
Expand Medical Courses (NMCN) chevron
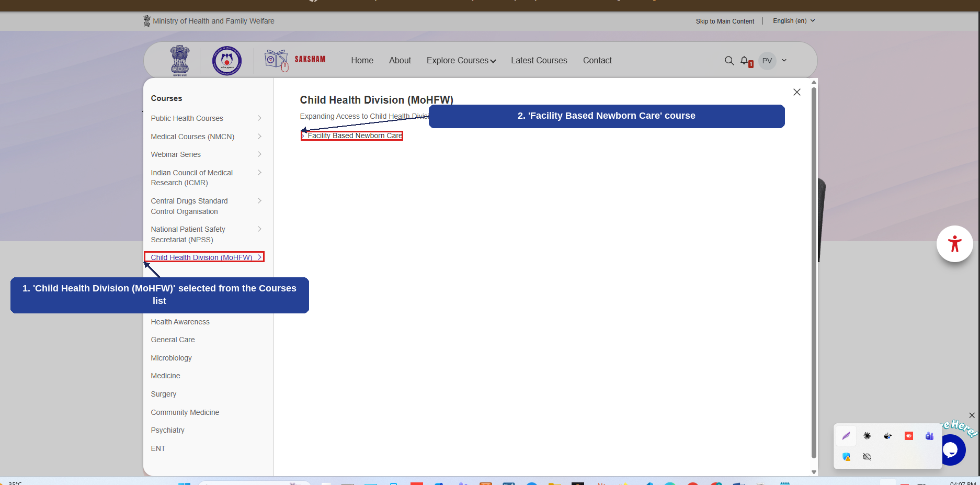point(259,137)
